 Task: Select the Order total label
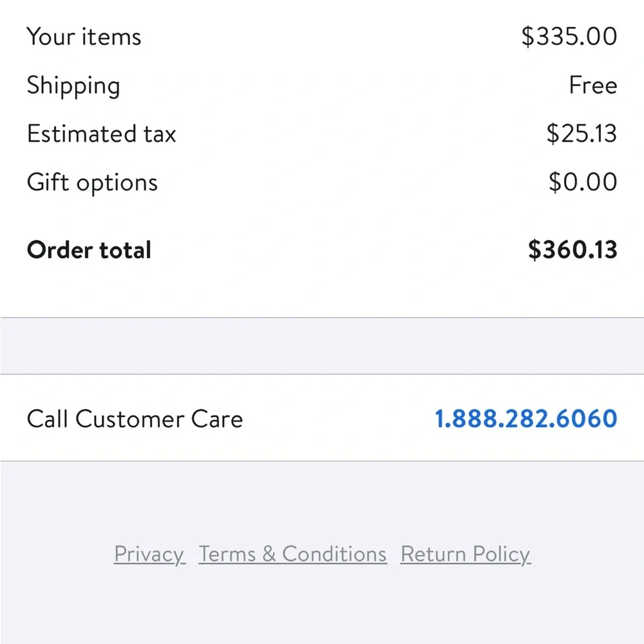[89, 250]
